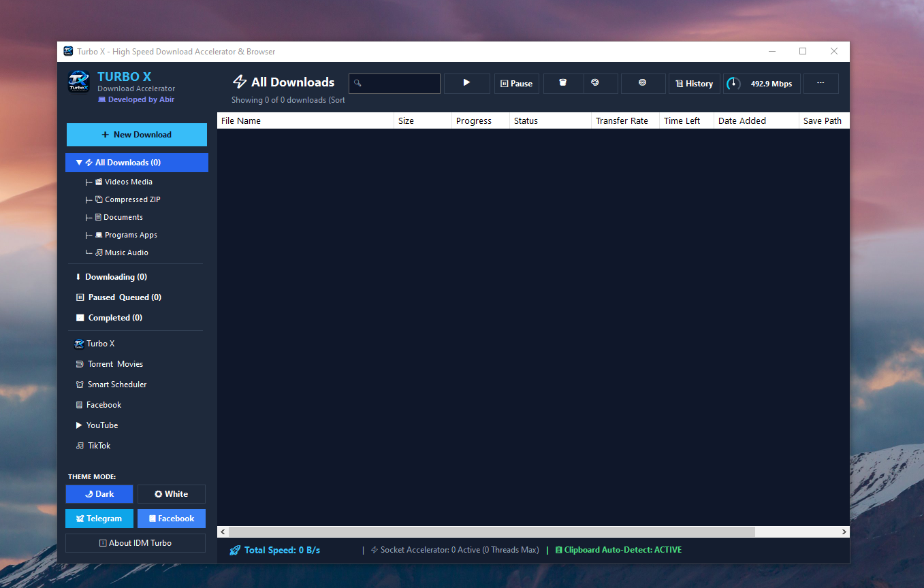The width and height of the screenshot is (924, 588).
Task: Click the Turbo X logo above New Download
Action: pyautogui.click(x=79, y=82)
